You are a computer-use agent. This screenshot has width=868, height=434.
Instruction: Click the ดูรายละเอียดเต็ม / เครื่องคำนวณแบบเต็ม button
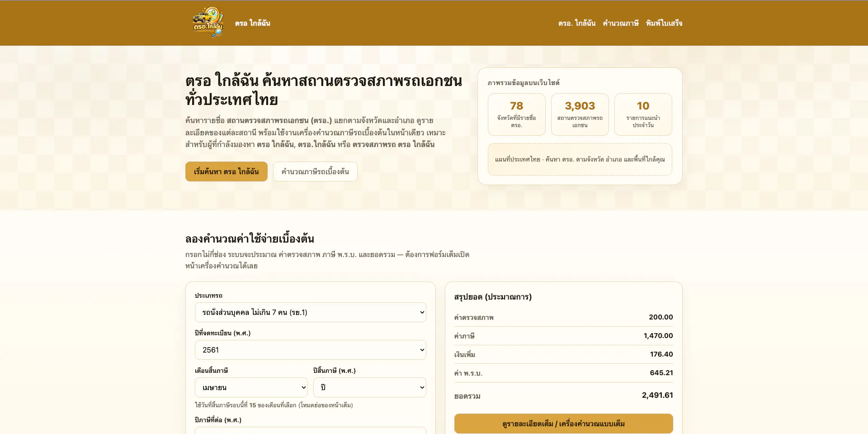tap(564, 424)
